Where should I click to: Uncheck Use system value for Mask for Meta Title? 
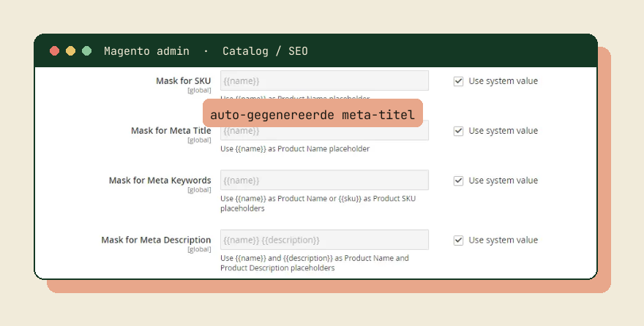tap(458, 131)
